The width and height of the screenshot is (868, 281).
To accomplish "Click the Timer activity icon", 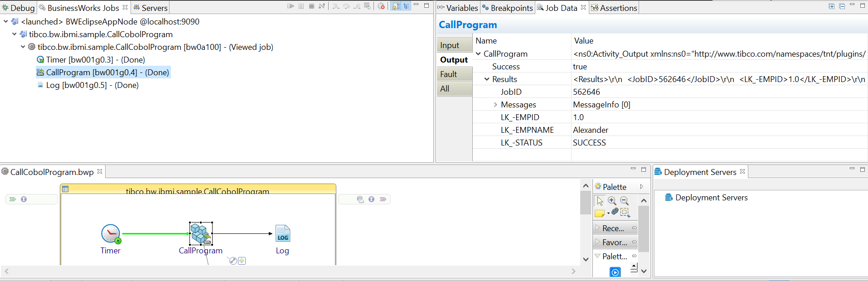I will click(x=111, y=234).
